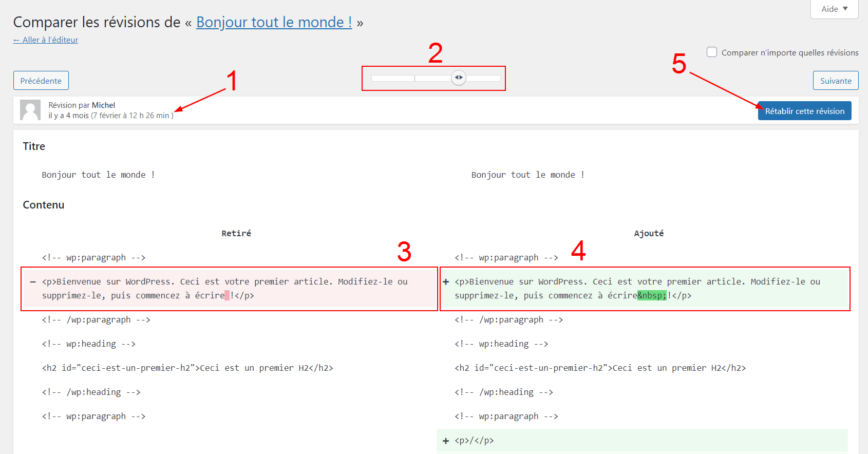This screenshot has width=868, height=454.
Task: Click the Retiré column header
Action: coord(236,233)
